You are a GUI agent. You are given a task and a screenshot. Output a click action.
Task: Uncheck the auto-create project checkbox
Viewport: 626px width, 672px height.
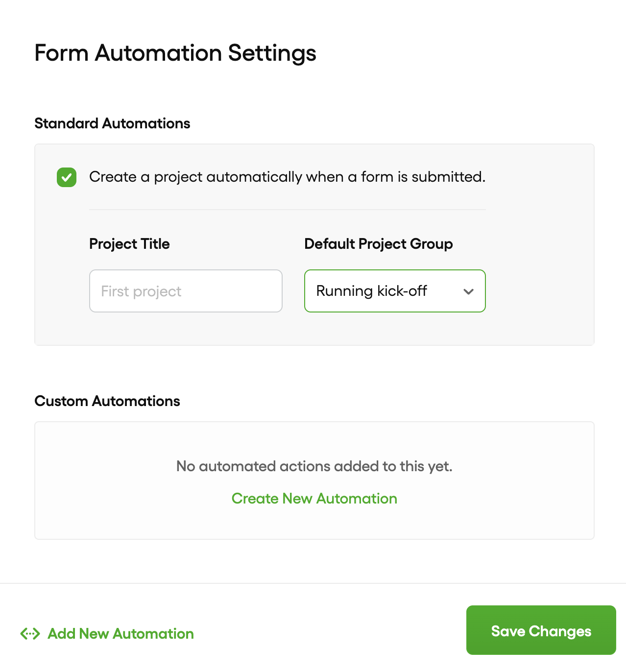67,177
